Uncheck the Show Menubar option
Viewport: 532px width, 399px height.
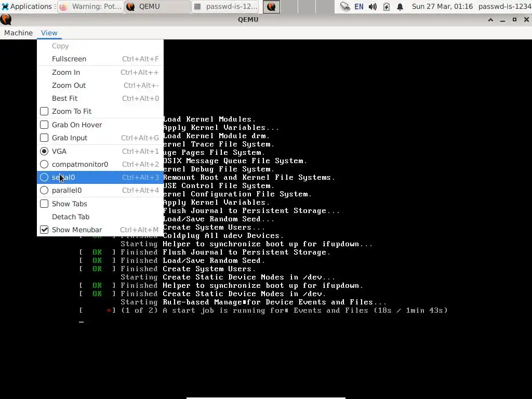44,230
